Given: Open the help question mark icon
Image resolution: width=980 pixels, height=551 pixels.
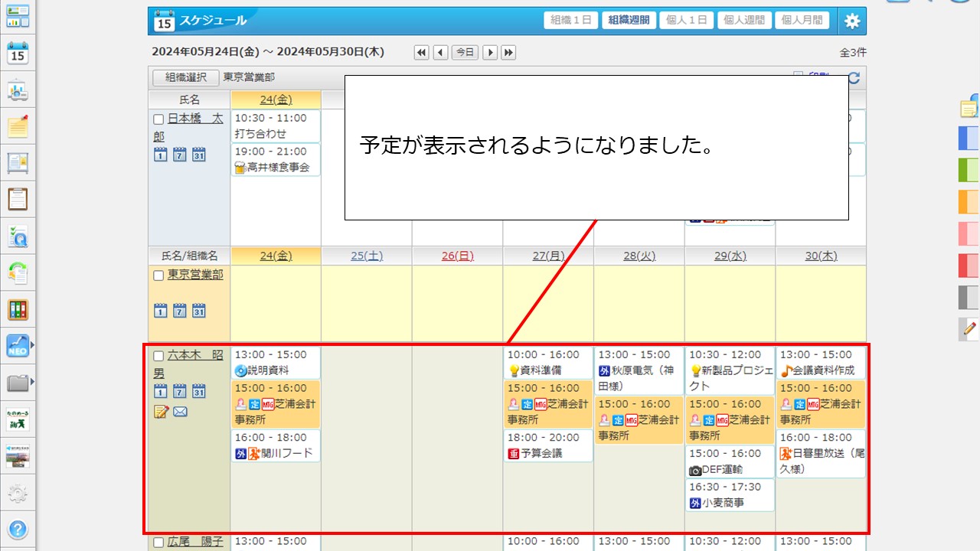Looking at the screenshot, I should [x=17, y=529].
